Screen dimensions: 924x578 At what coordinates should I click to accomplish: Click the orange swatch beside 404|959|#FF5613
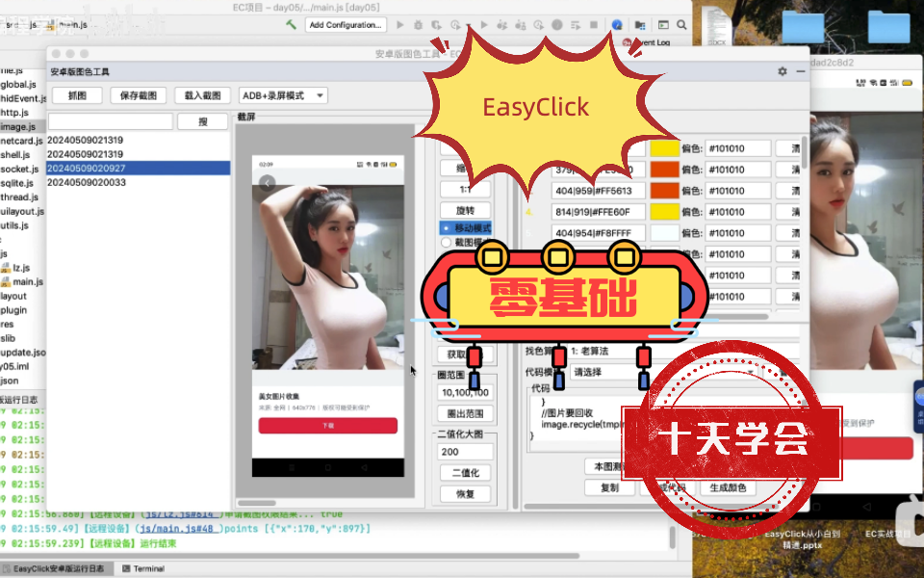[x=665, y=191]
